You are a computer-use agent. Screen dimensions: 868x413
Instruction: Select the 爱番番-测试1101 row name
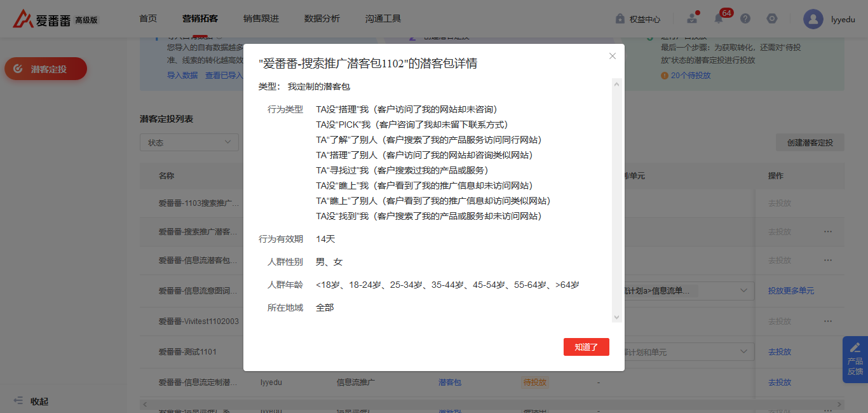click(187, 352)
